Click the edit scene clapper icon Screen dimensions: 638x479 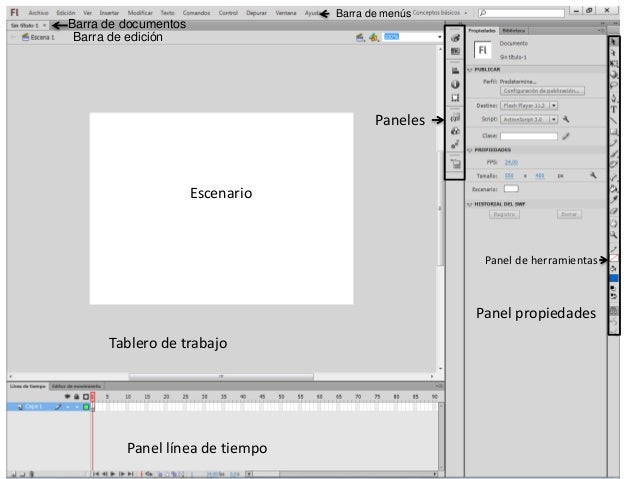pyautogui.click(x=359, y=37)
